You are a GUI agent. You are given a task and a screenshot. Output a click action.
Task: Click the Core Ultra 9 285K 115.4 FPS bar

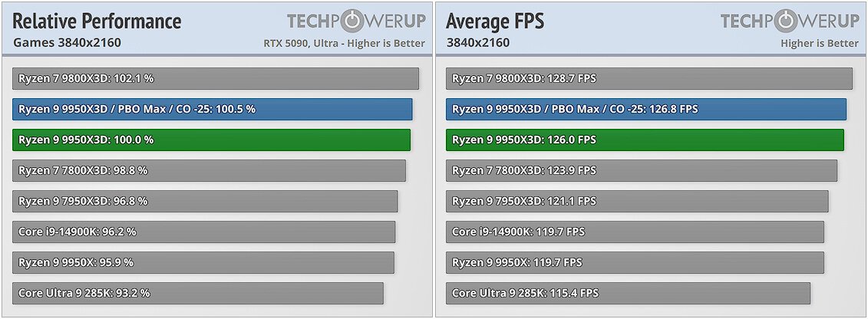point(629,293)
